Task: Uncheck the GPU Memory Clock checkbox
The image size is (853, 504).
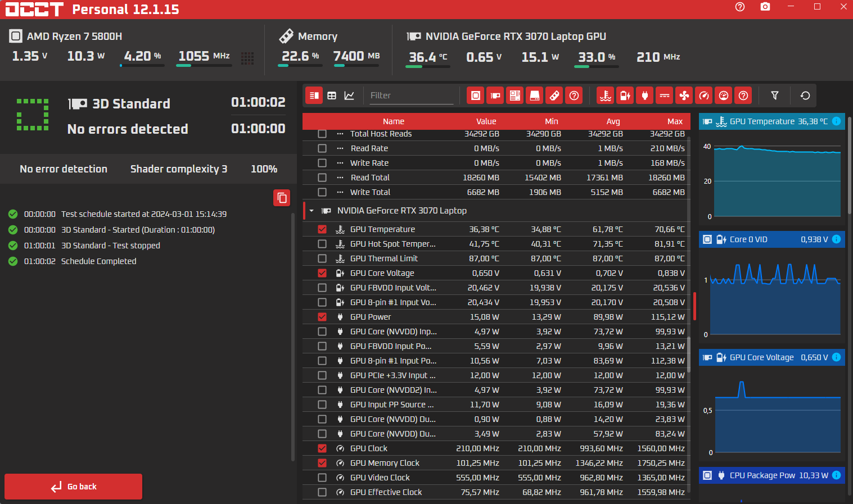Action: click(322, 463)
